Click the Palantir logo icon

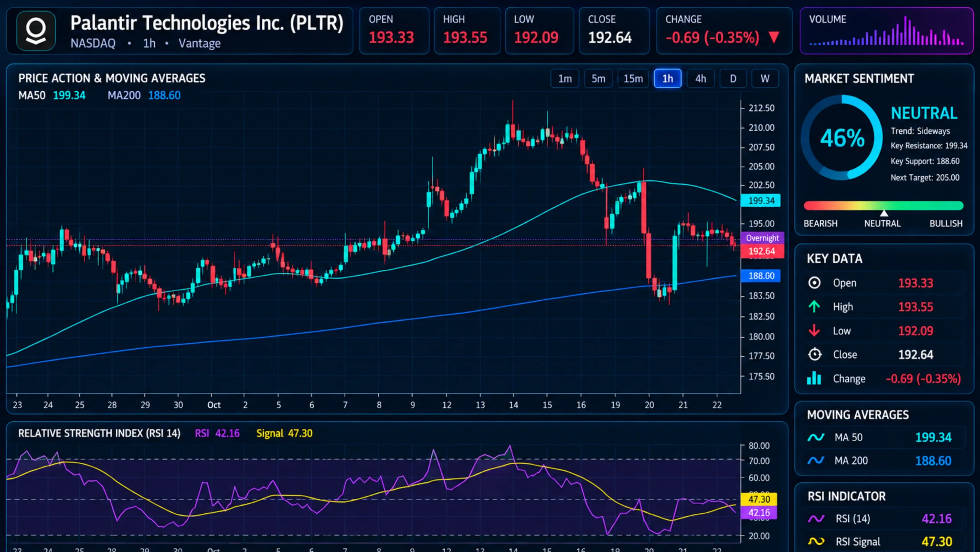coord(36,31)
